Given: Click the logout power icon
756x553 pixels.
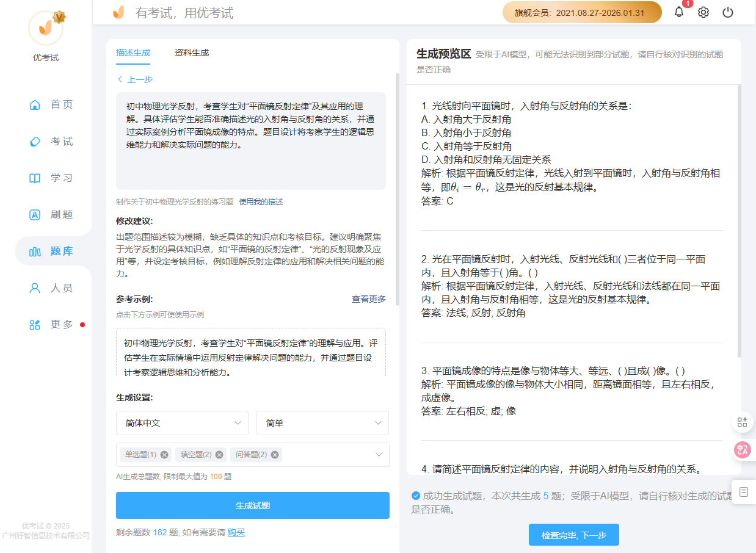Looking at the screenshot, I should (x=727, y=12).
